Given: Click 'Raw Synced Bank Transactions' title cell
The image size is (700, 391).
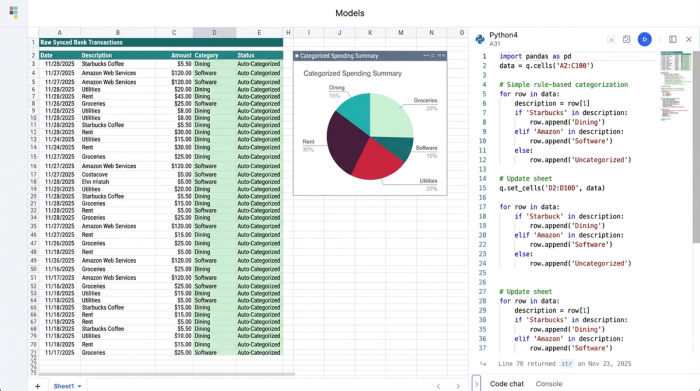Looking at the screenshot, I should pos(161,42).
